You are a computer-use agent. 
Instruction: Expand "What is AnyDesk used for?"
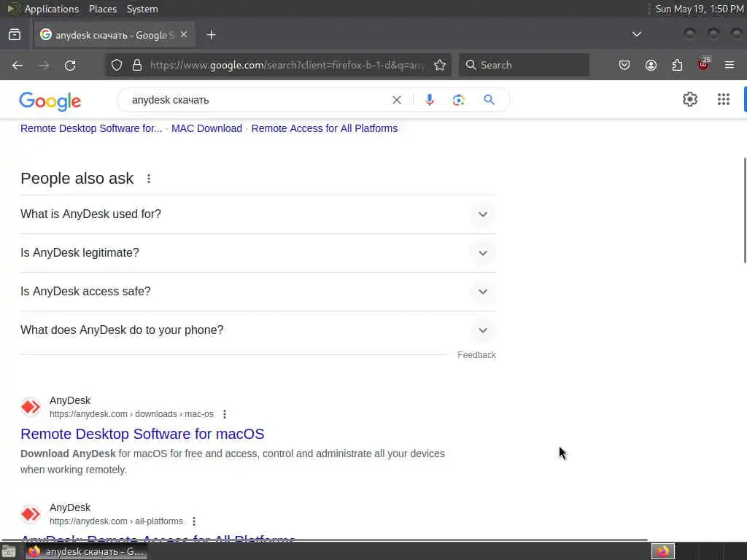coord(258,214)
